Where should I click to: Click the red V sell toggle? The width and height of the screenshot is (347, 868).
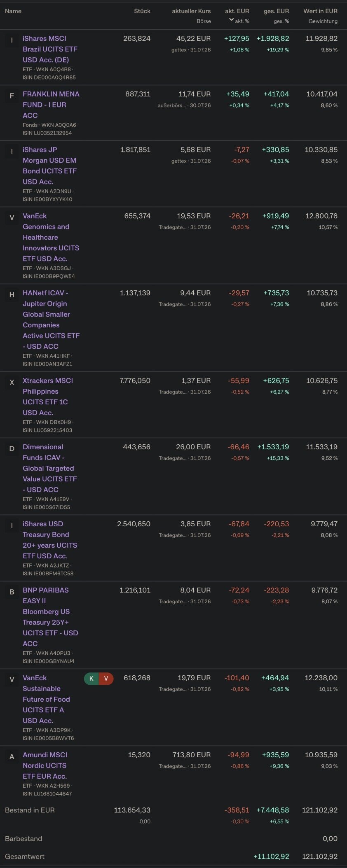click(106, 679)
